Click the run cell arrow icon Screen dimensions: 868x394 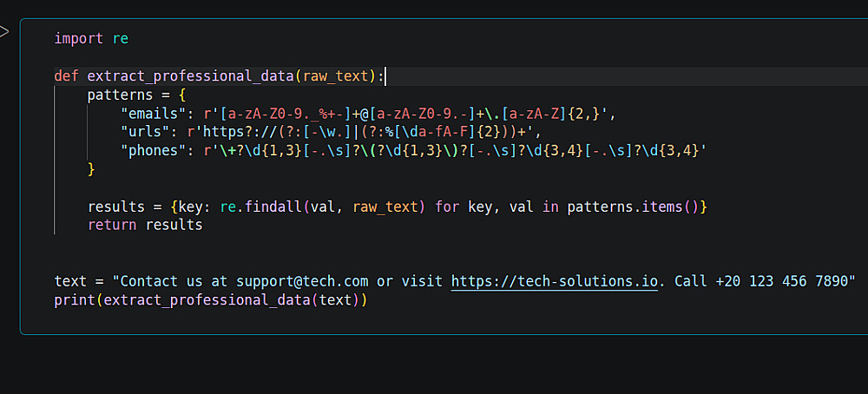click(4, 32)
